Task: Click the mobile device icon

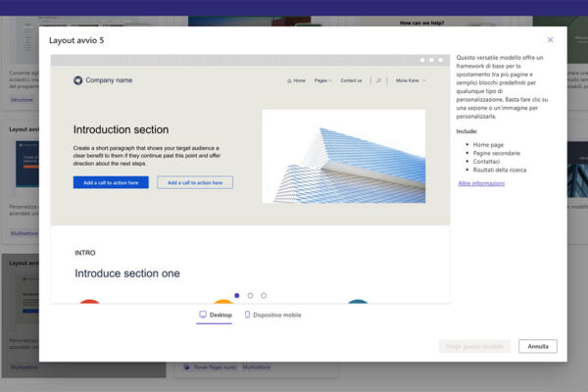Action: [x=247, y=315]
